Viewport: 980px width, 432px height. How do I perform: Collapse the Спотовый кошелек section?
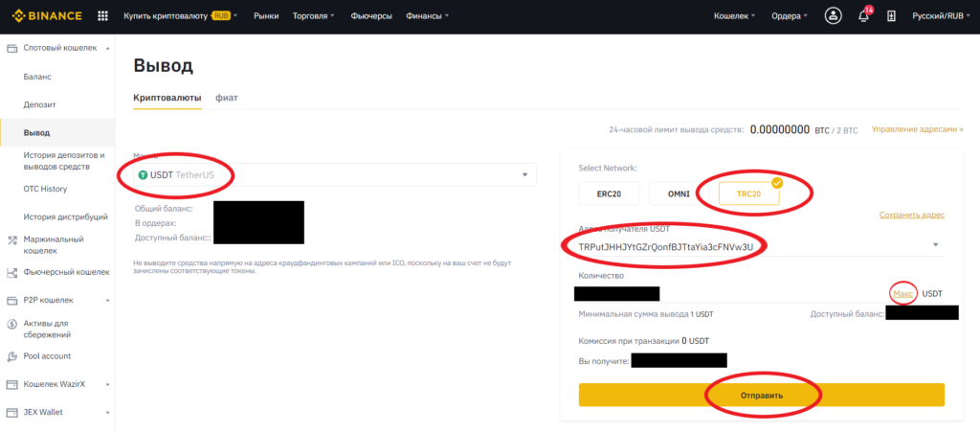tap(107, 48)
